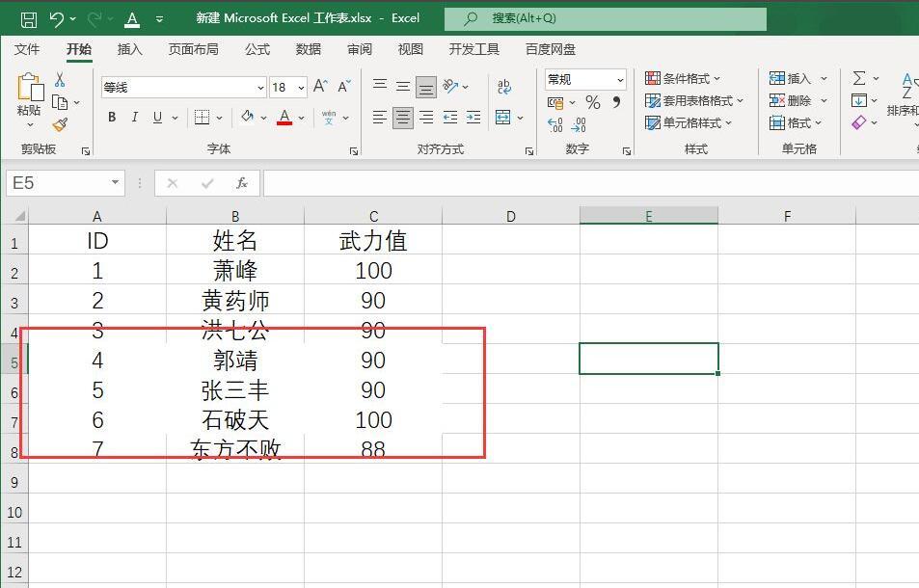The height and width of the screenshot is (588, 919).
Task: Click the Clear eraser icon
Action: pos(859,123)
